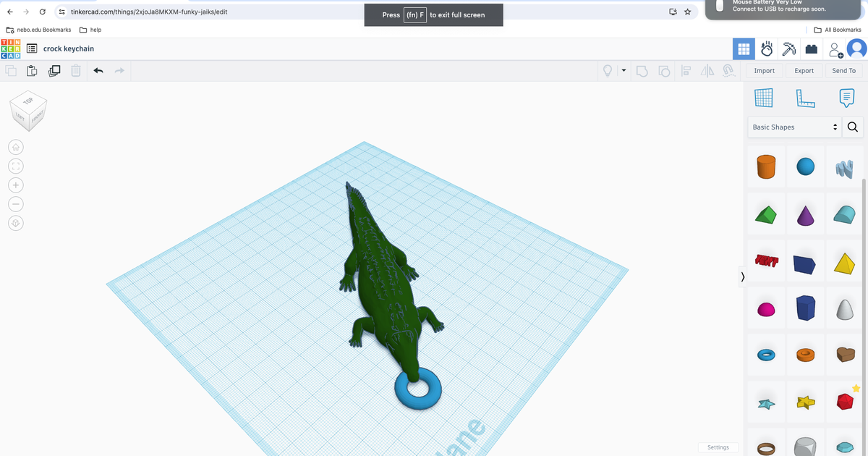Open the help bookmarks folder
The width and height of the screenshot is (868, 456).
pyautogui.click(x=90, y=30)
